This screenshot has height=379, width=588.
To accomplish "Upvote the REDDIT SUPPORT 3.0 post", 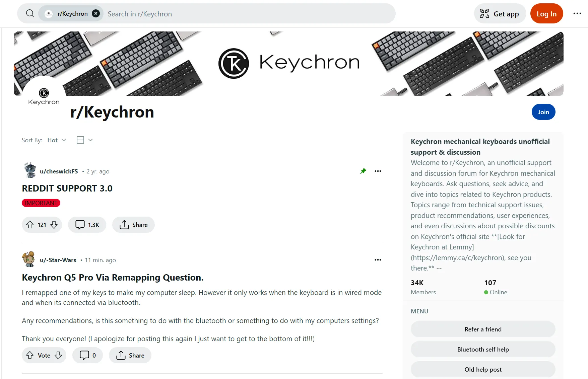I will coord(30,225).
